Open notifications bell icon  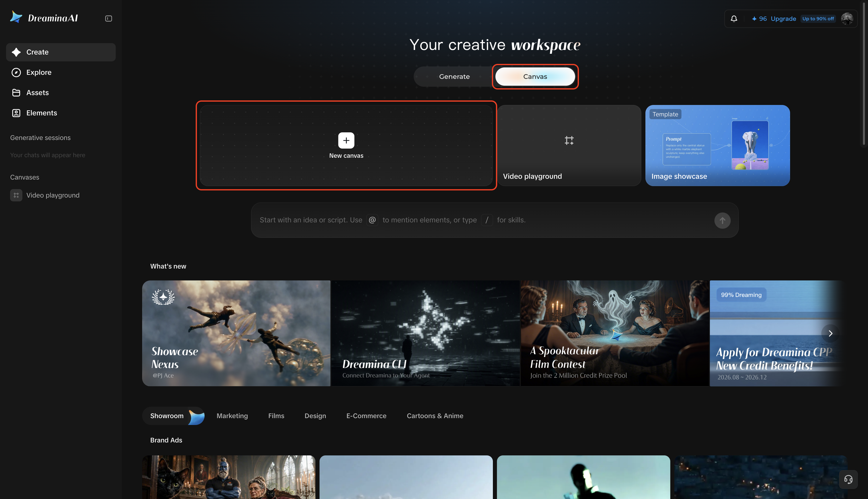(733, 19)
